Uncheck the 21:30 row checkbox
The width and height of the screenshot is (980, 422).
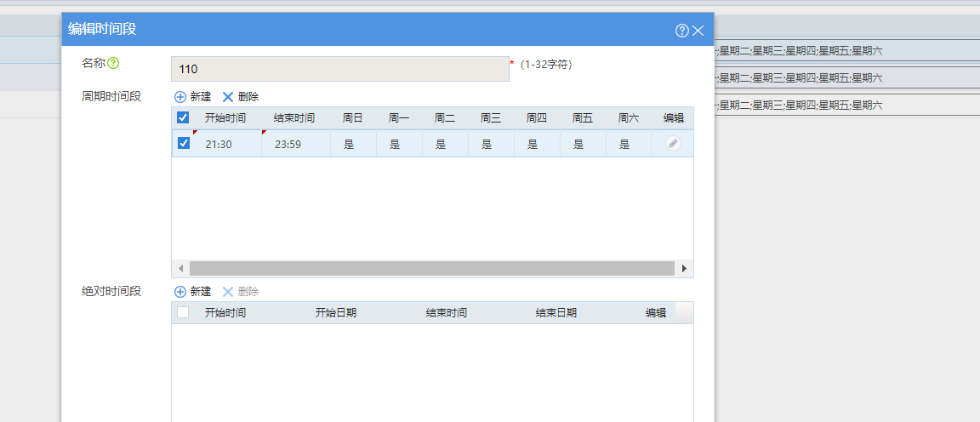click(184, 143)
